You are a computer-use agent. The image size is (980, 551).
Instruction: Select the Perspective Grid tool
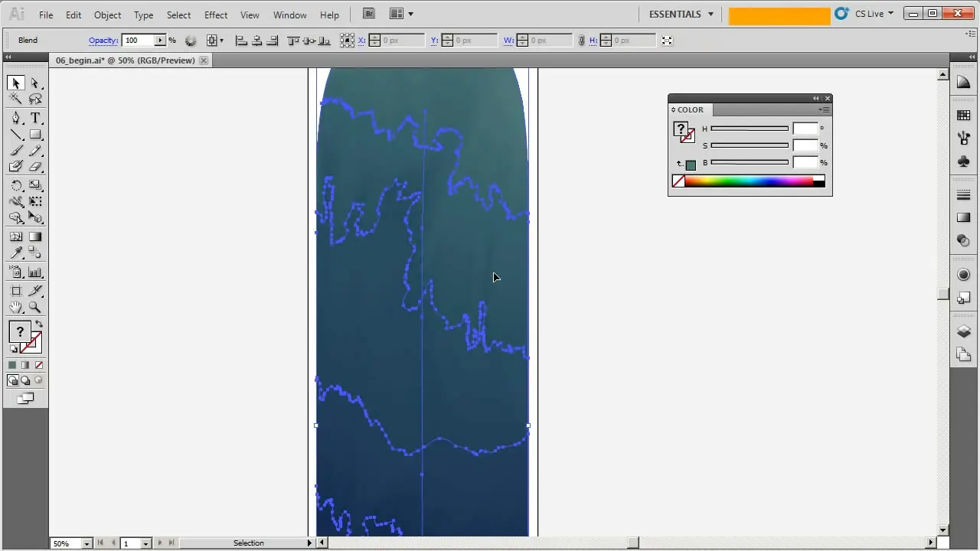[x=35, y=218]
